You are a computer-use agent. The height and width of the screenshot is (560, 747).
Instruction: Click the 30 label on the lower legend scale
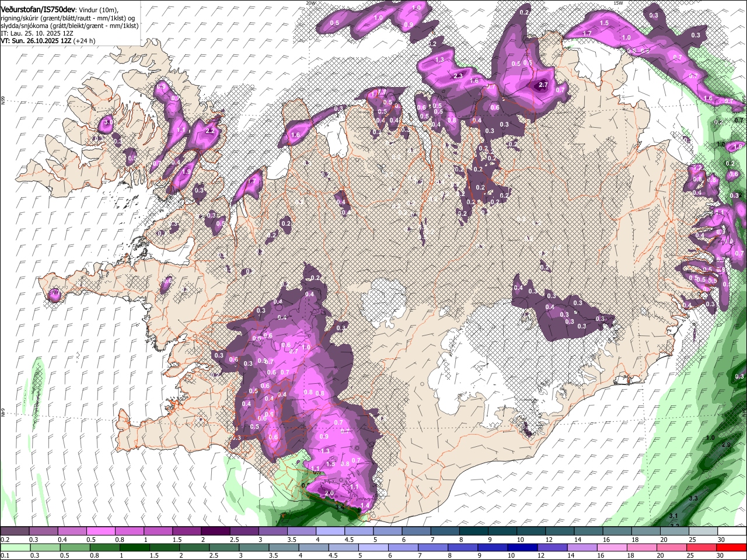tap(720, 555)
